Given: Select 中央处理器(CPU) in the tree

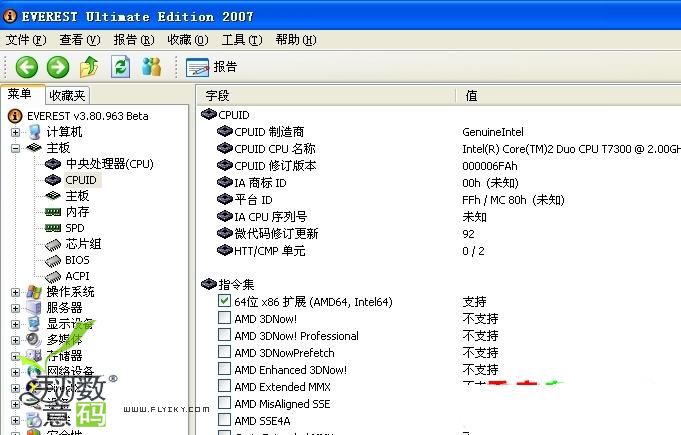Looking at the screenshot, I should pyautogui.click(x=110, y=164).
